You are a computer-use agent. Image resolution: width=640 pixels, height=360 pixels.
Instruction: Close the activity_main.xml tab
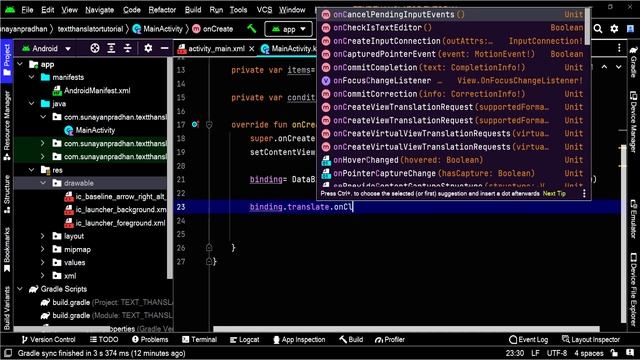[251, 49]
